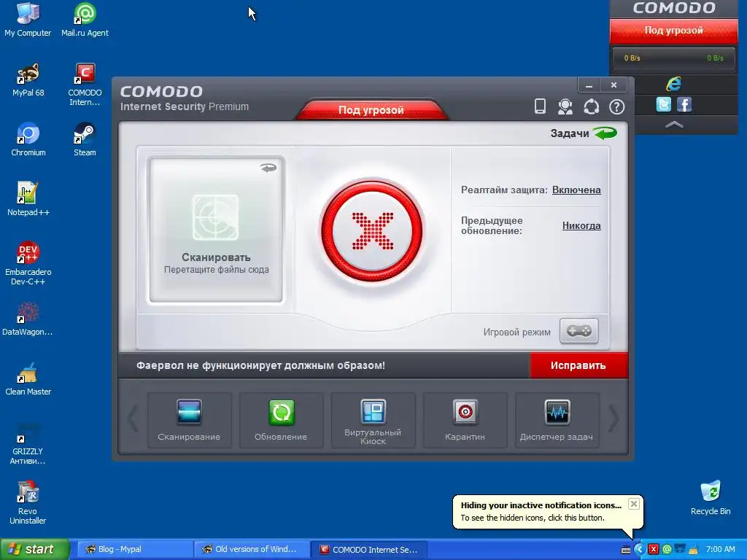Select the Chromium desktop icon
This screenshot has height=560, width=747.
[x=28, y=139]
